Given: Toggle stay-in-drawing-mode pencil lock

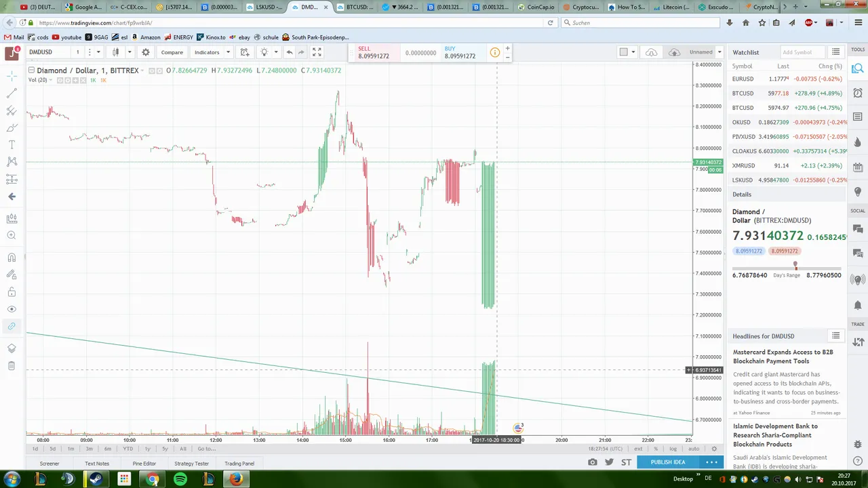Looking at the screenshot, I should coord(12,274).
